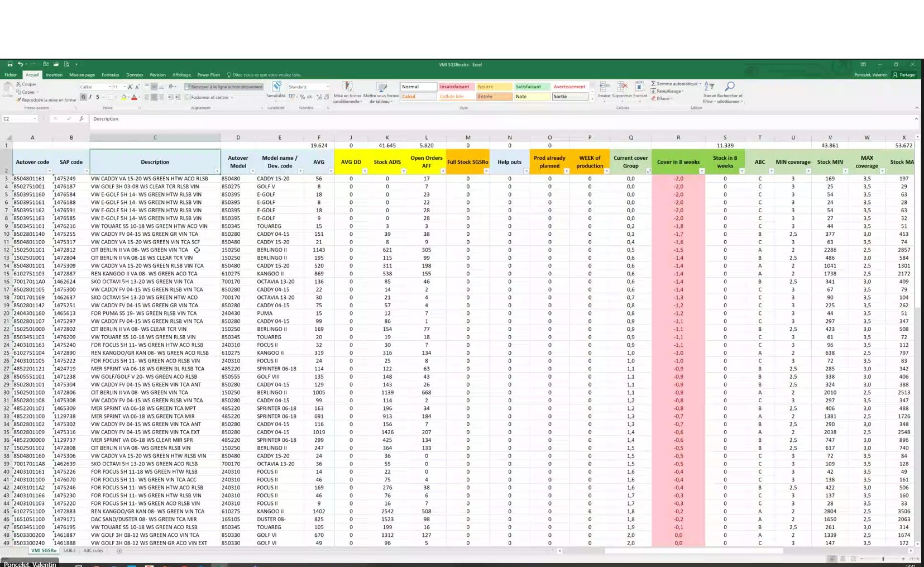The width and height of the screenshot is (924, 567).
Task: Click the Trier et filtrer icon
Action: 709,87
